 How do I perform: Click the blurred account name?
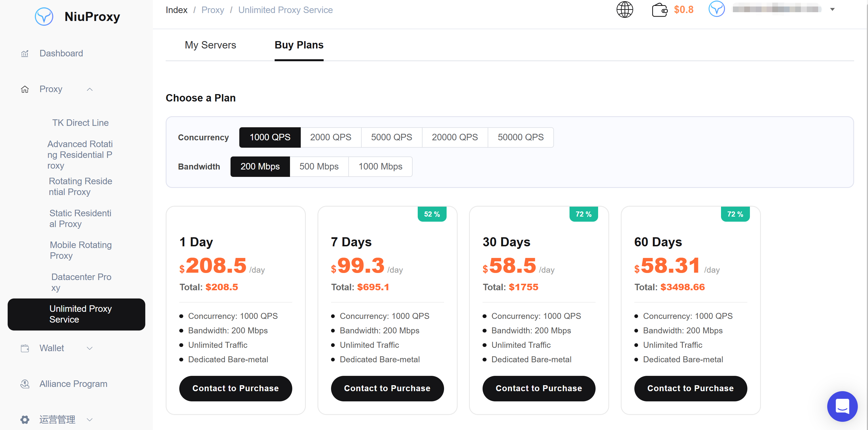point(777,9)
